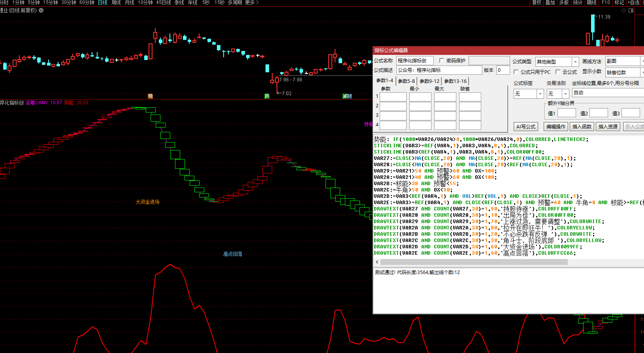The width and height of the screenshot is (644, 353).
Task: Click the AI写公式 button
Action: [x=525, y=126]
